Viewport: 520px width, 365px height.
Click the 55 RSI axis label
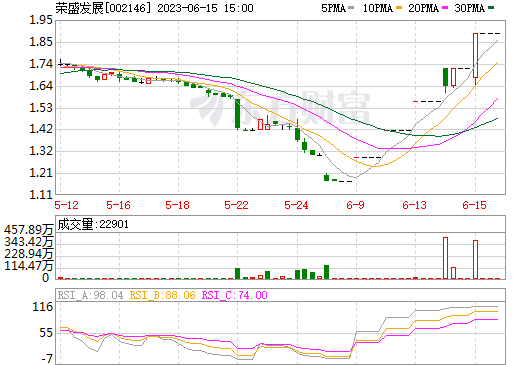click(46, 333)
